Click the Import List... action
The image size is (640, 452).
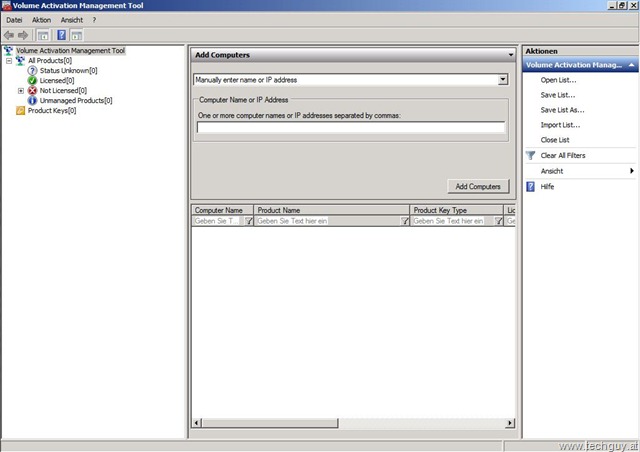click(560, 125)
